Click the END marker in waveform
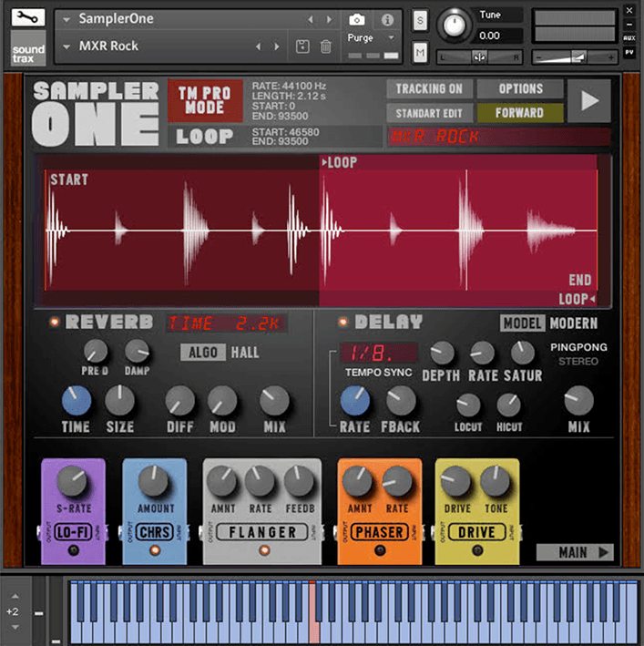 [x=580, y=280]
